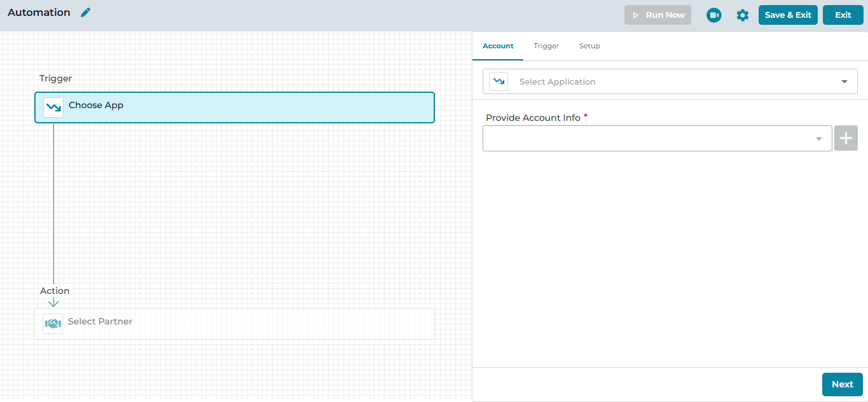Click the Provide Account Info label
The image size is (868, 402).
[533, 118]
